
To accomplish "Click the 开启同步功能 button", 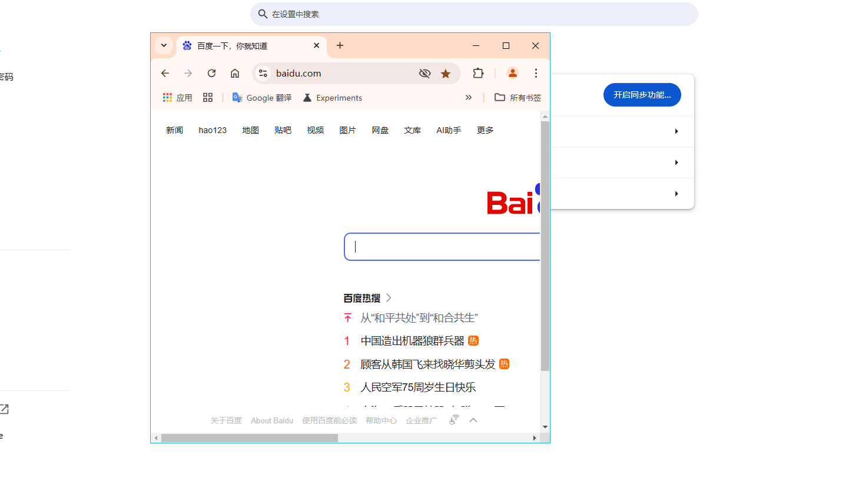I will [x=642, y=95].
